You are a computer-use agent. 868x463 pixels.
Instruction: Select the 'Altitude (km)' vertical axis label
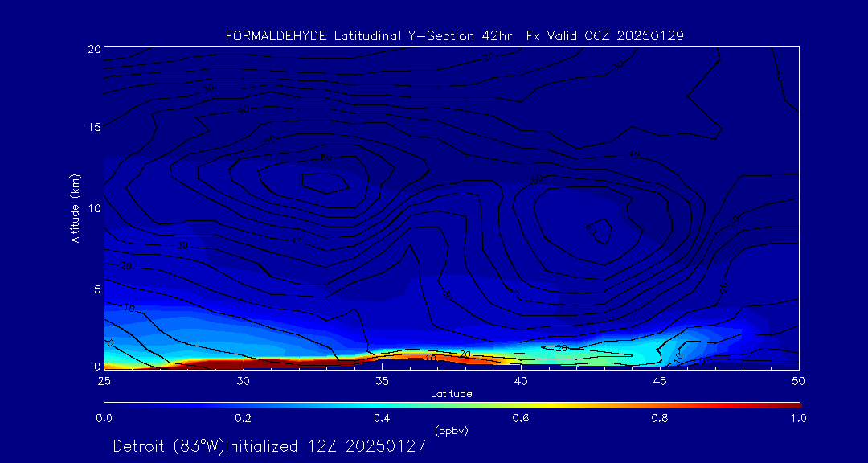[75, 208]
